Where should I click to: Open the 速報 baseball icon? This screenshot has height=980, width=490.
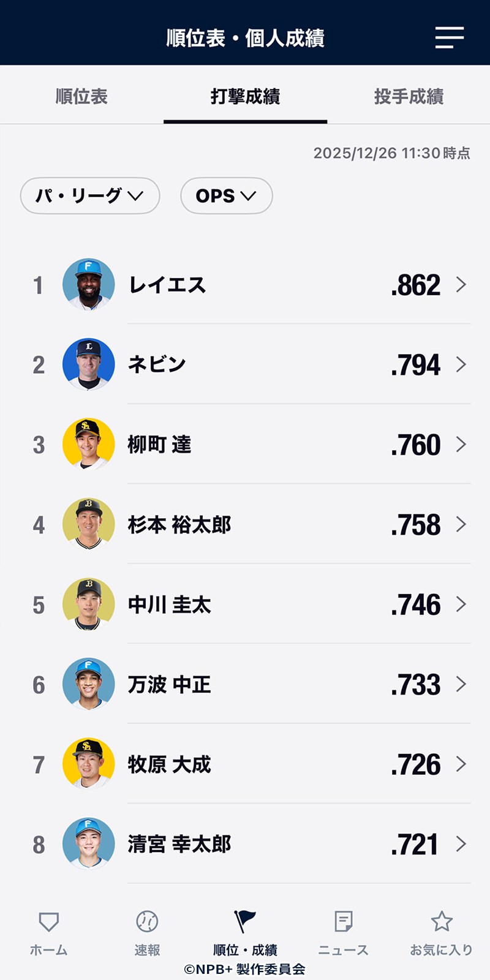click(147, 921)
